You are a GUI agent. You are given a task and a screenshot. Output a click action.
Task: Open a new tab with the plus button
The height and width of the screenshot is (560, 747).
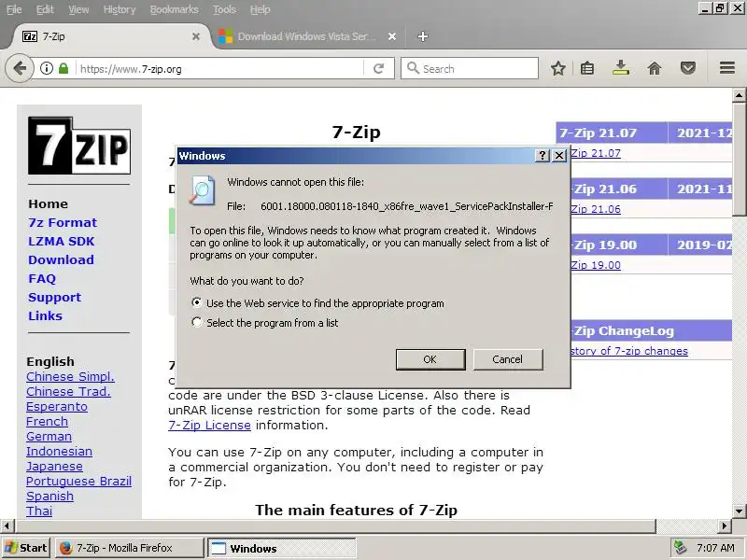[x=423, y=36]
